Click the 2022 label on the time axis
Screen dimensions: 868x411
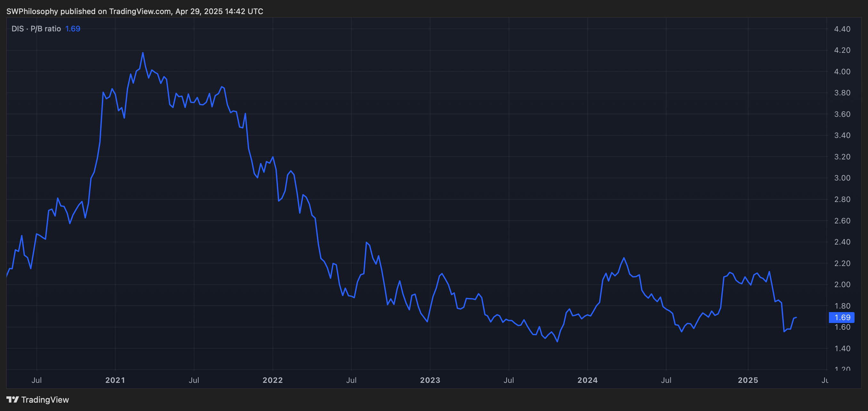coord(273,380)
